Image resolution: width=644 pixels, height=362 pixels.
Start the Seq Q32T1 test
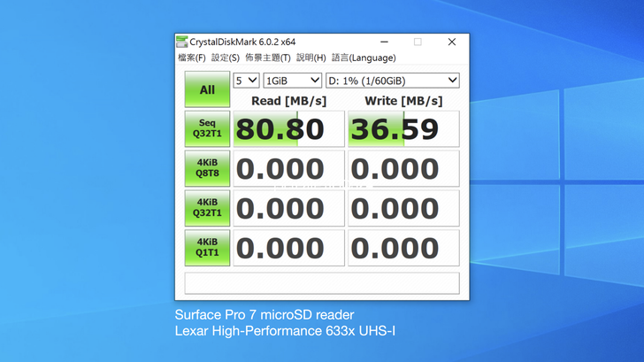pyautogui.click(x=207, y=129)
